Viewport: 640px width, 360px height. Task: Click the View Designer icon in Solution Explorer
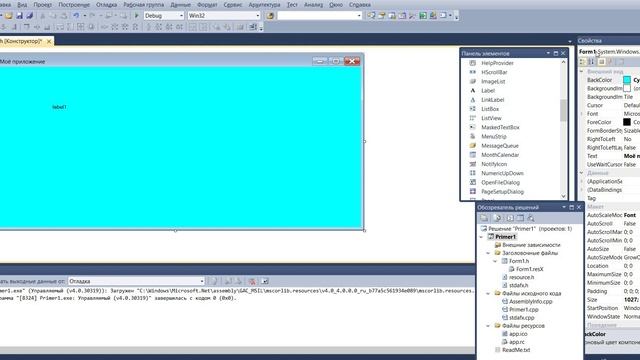(520, 218)
